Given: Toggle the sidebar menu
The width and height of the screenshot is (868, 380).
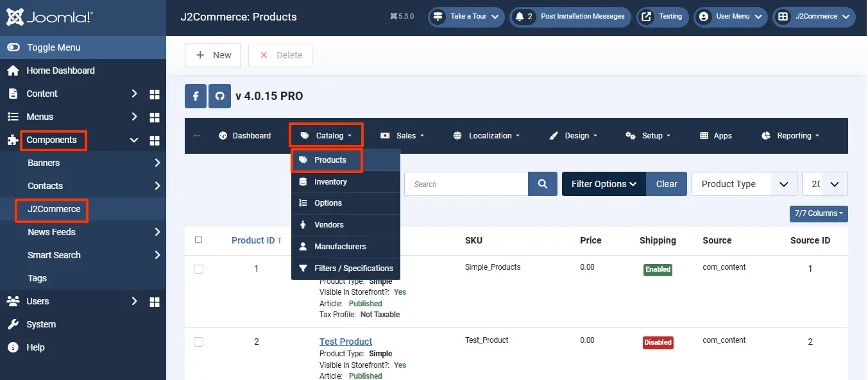Looking at the screenshot, I should tap(83, 47).
